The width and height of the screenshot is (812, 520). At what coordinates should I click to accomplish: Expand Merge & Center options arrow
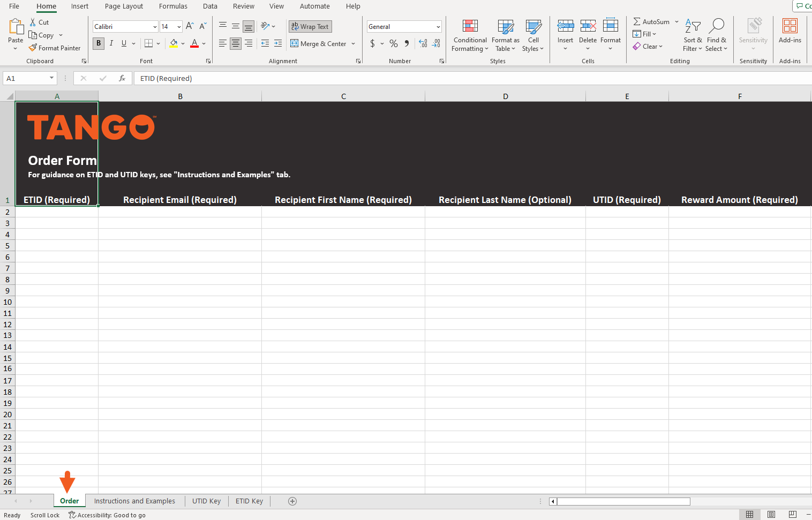click(354, 44)
